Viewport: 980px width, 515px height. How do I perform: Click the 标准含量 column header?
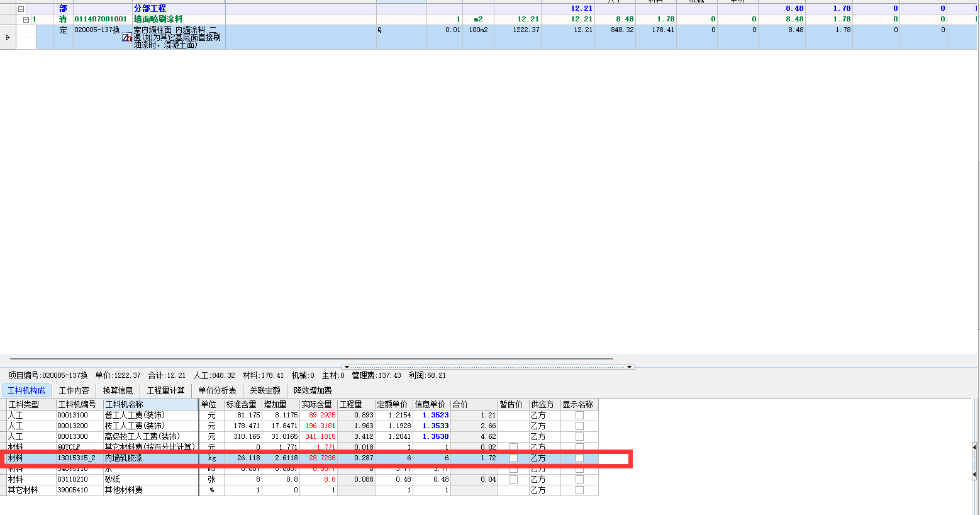coord(243,404)
